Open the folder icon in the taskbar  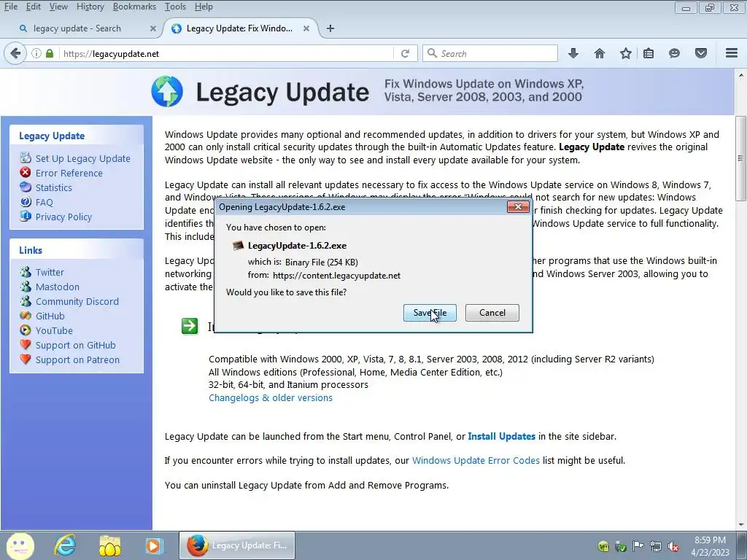pos(109,545)
